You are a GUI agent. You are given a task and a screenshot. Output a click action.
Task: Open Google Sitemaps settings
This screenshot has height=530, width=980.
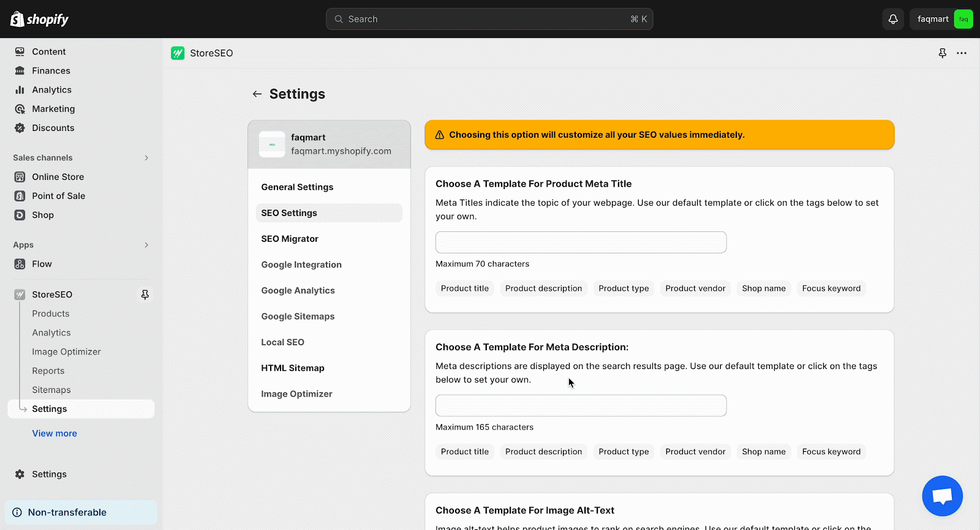[329, 316]
